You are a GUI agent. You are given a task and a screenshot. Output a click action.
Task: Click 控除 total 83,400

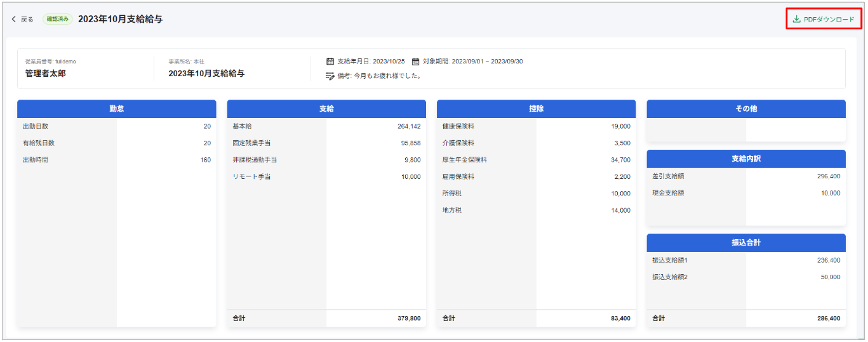(x=621, y=318)
